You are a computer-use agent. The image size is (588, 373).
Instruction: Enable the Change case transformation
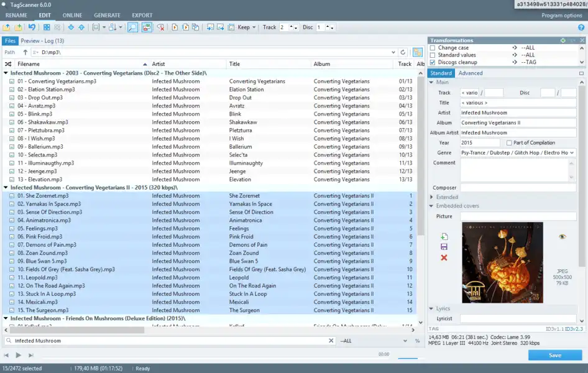[433, 47]
